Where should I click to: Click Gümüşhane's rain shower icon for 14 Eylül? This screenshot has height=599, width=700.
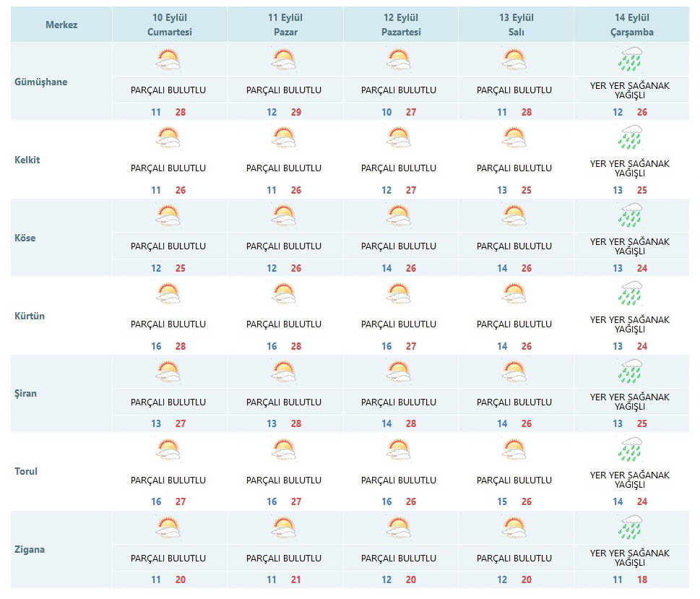tap(630, 59)
